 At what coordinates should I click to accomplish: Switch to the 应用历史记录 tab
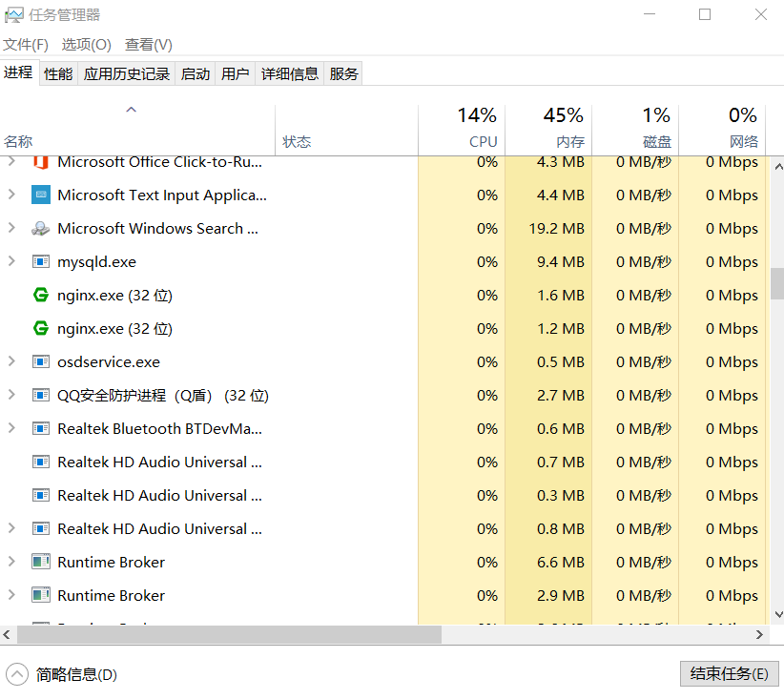coord(127,74)
